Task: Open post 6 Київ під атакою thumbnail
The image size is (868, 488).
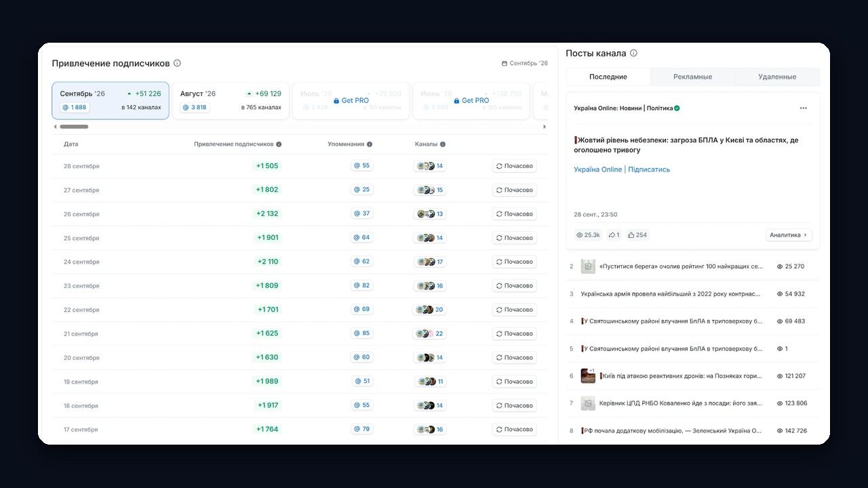Action: click(588, 375)
